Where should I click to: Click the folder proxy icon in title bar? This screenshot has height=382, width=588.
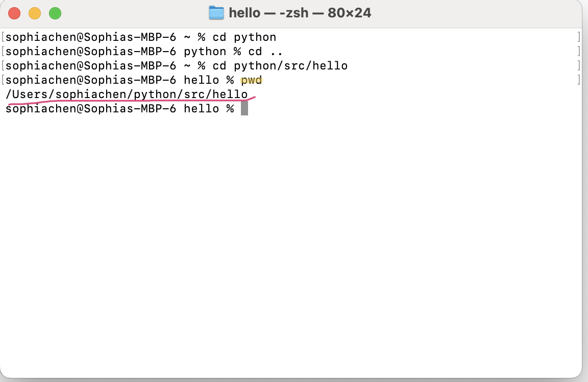coord(216,13)
